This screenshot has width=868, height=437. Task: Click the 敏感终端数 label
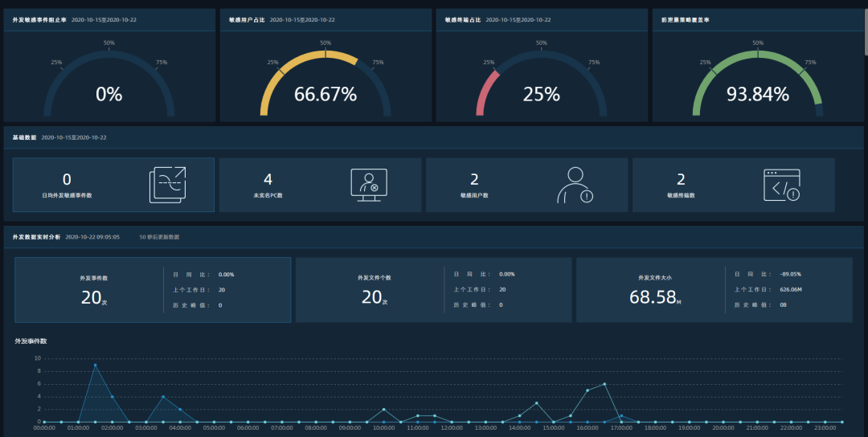coord(681,195)
